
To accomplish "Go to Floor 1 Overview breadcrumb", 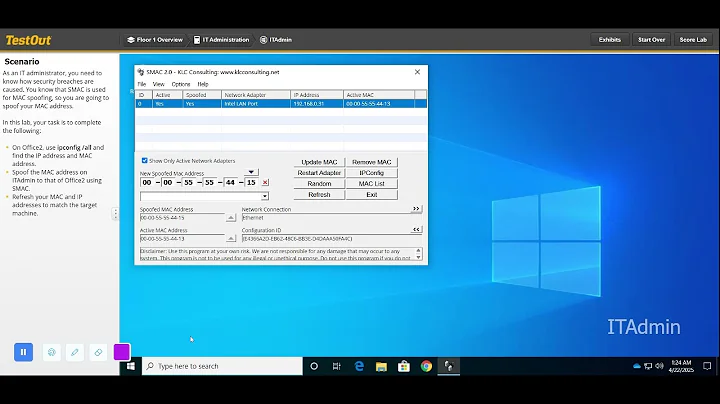I will pyautogui.click(x=155, y=40).
